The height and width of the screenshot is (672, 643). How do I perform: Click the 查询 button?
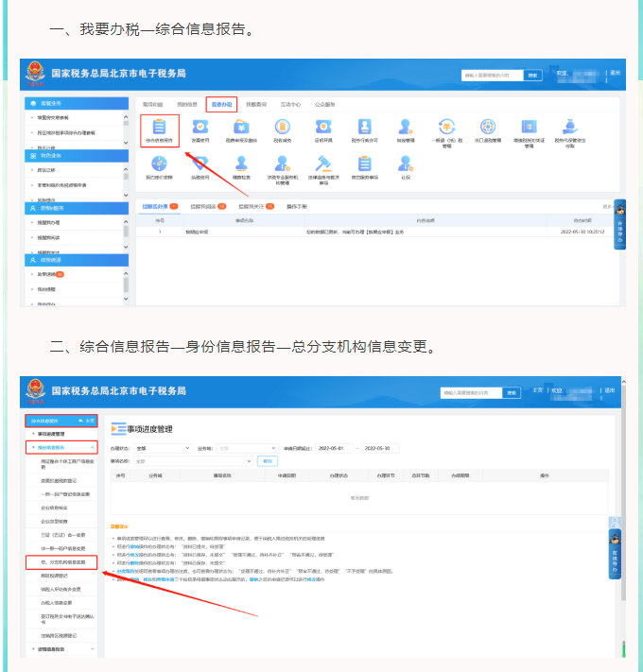[268, 461]
